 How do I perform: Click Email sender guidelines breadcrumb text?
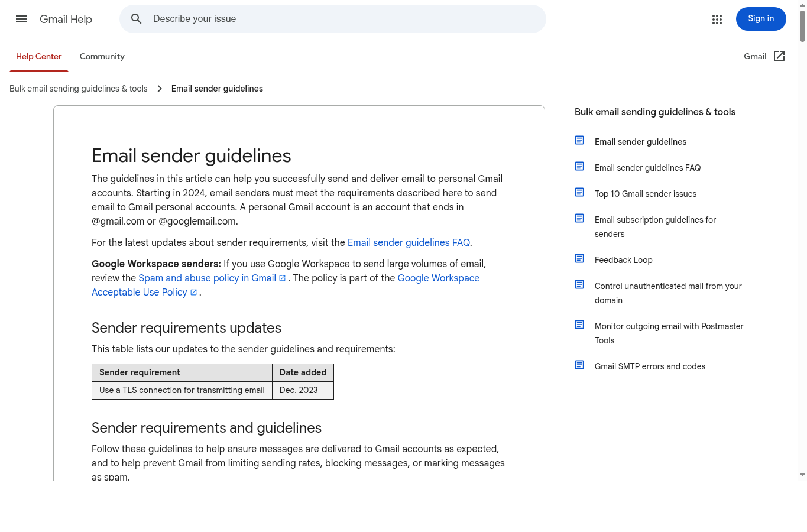click(217, 89)
